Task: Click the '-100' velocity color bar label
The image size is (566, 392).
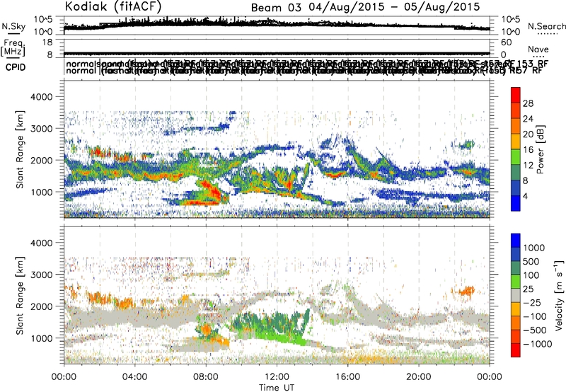Action: pos(535,316)
